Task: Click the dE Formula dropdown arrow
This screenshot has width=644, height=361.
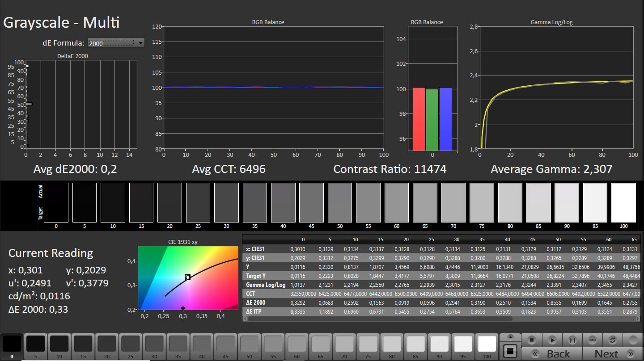Action: [x=140, y=43]
